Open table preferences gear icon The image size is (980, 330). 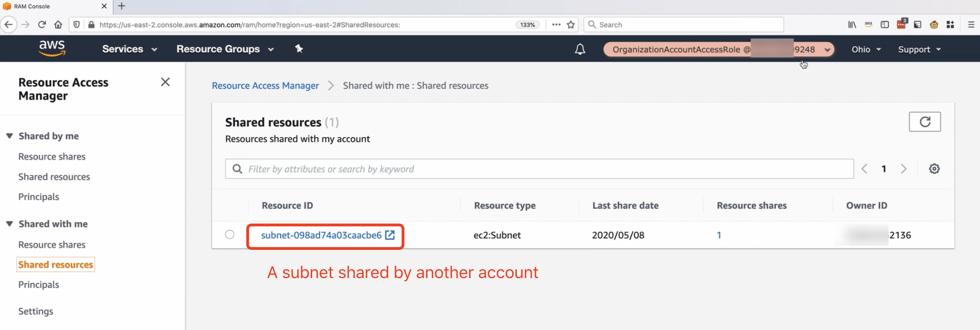[x=934, y=169]
